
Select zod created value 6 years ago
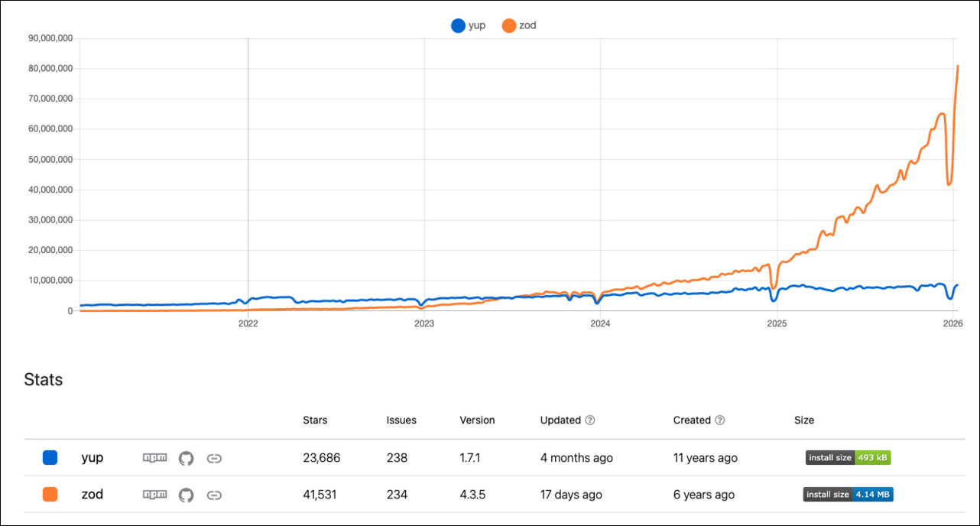pyautogui.click(x=704, y=495)
